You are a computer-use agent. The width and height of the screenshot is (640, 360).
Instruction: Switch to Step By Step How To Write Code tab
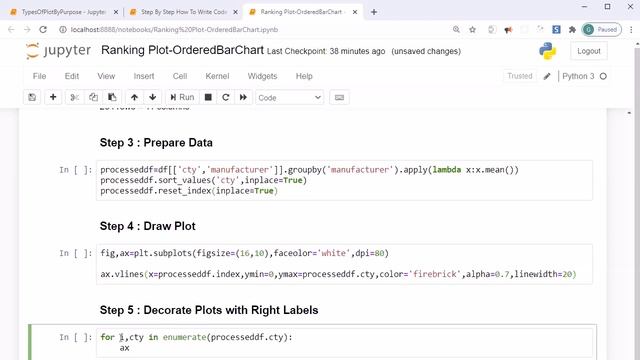click(x=184, y=12)
